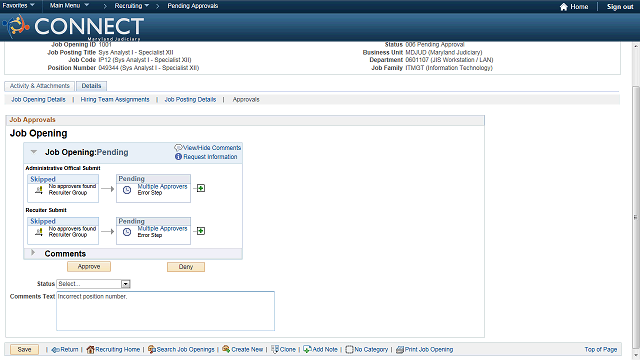Click the Department value 0601107
640x360 pixels.
coord(449,60)
